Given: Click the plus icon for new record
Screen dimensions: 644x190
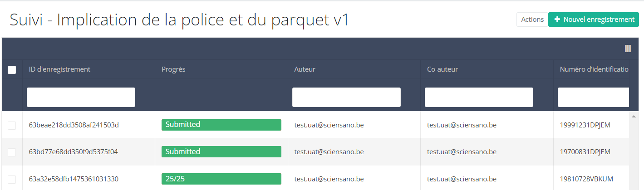Looking at the screenshot, I should (x=557, y=19).
